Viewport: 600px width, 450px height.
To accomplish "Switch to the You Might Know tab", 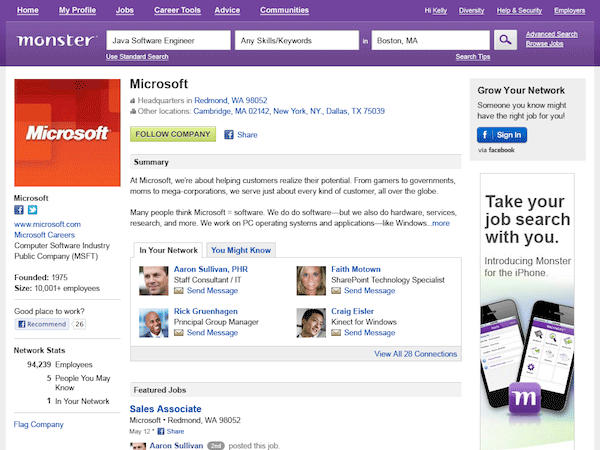I will [x=241, y=250].
